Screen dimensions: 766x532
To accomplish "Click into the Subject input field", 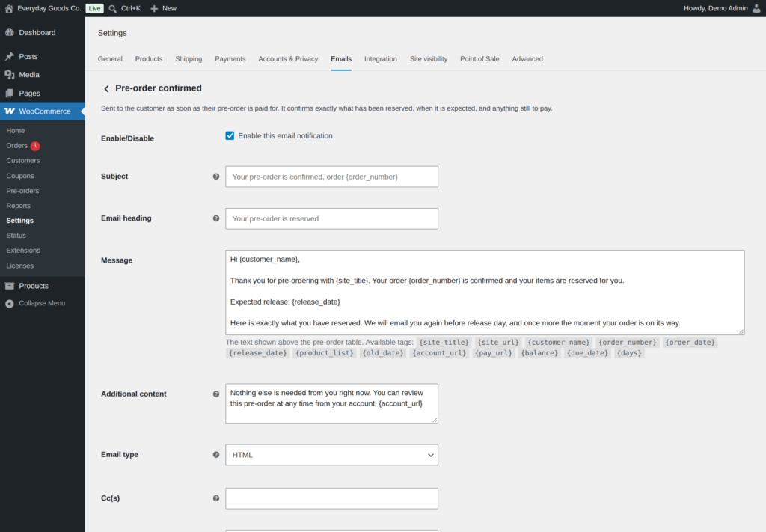I will tap(331, 177).
